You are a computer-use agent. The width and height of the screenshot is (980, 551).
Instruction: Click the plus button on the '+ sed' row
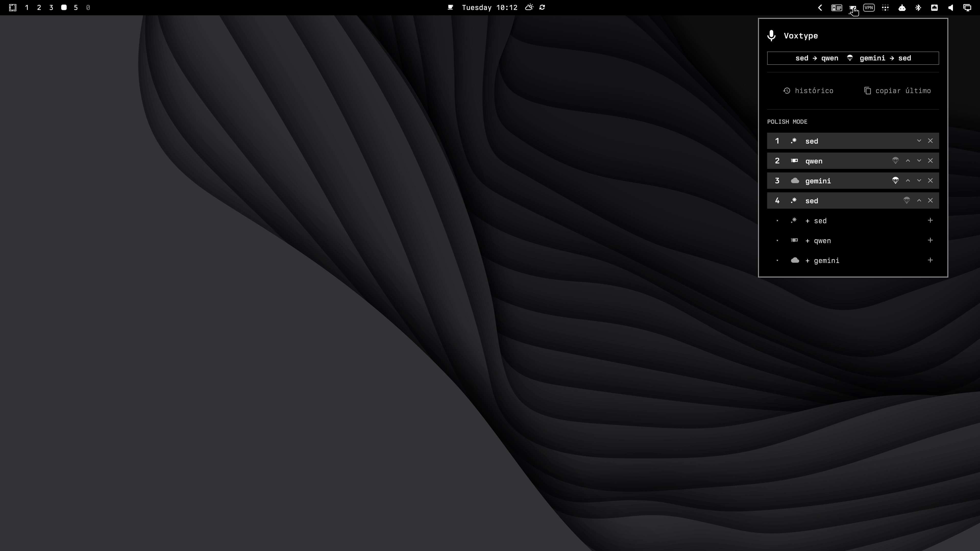tap(930, 221)
